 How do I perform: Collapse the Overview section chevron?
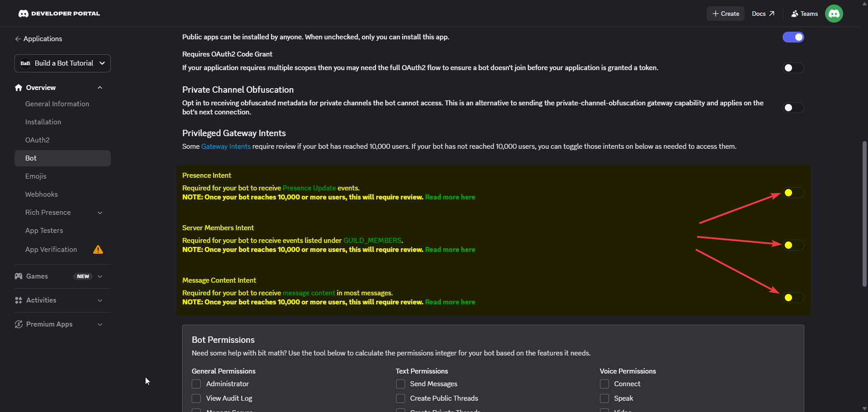(x=100, y=88)
